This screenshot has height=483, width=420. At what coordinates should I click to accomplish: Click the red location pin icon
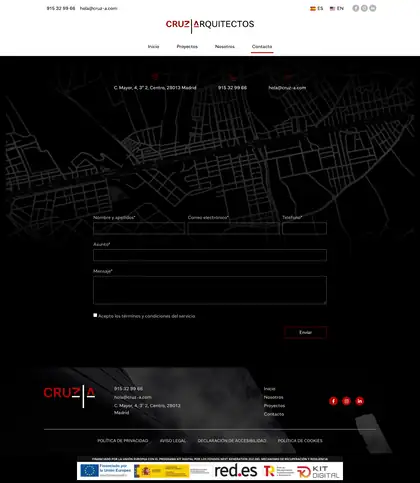click(x=155, y=76)
